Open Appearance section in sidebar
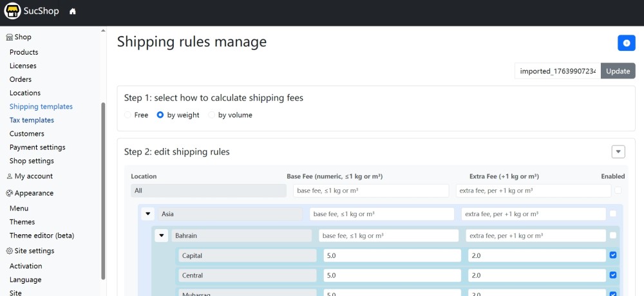Screen dimensions: 644x296 coord(30,193)
